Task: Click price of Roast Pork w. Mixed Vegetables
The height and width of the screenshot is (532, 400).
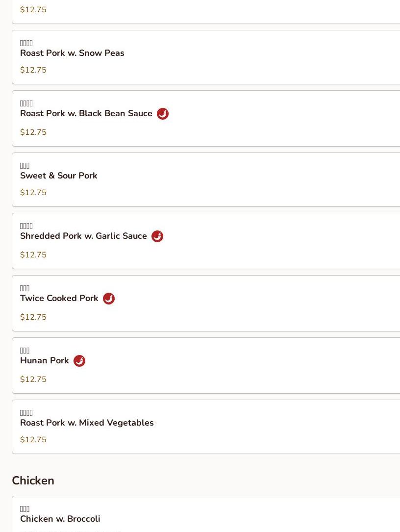Action: (x=33, y=440)
